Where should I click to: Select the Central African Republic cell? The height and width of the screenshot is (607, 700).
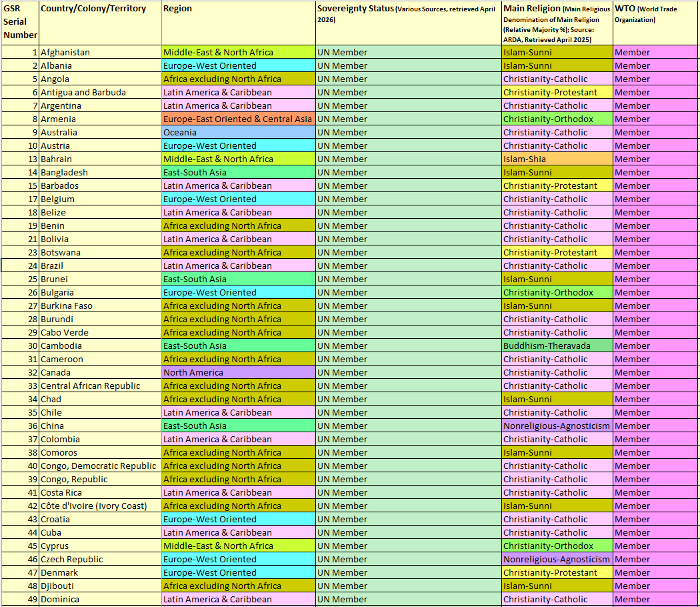tap(100, 386)
